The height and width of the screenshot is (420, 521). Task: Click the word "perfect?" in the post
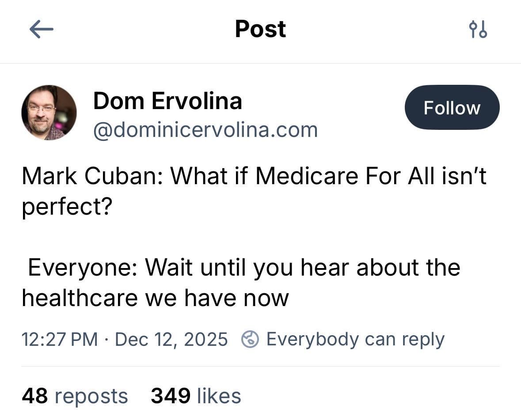(x=67, y=206)
